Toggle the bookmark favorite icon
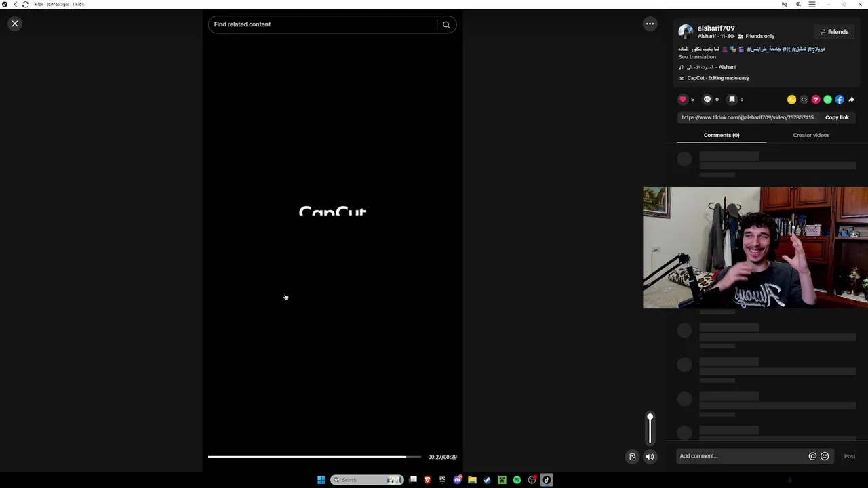The image size is (868, 488). pyautogui.click(x=732, y=100)
